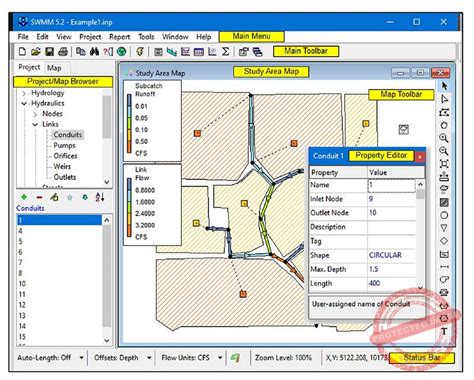Create a profile plot from the toolbar
This screenshot has height=380, width=474.
[172, 52]
